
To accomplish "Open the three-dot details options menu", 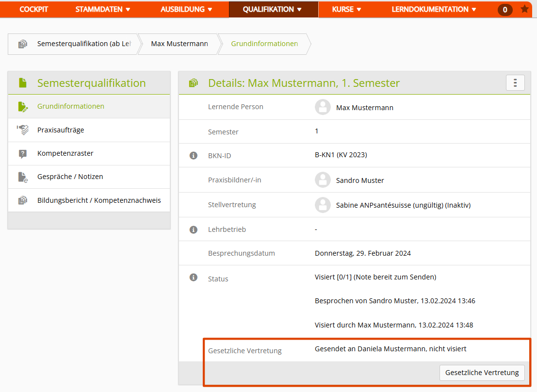I will 515,83.
